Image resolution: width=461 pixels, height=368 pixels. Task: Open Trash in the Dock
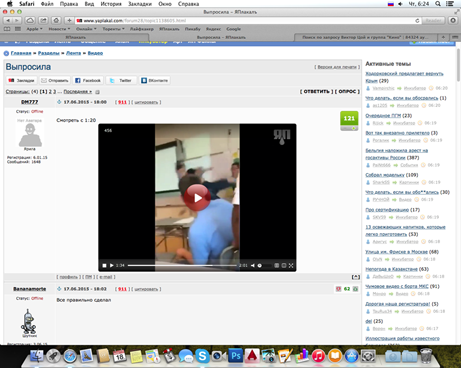426,355
